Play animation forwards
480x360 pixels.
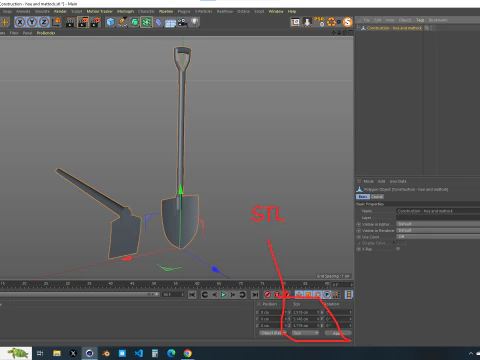(223, 295)
